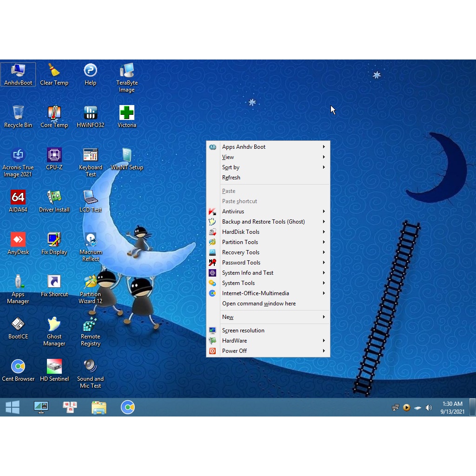Select the Fix Shorcut icon
Viewport: 476px width, 476px height.
pyautogui.click(x=54, y=285)
